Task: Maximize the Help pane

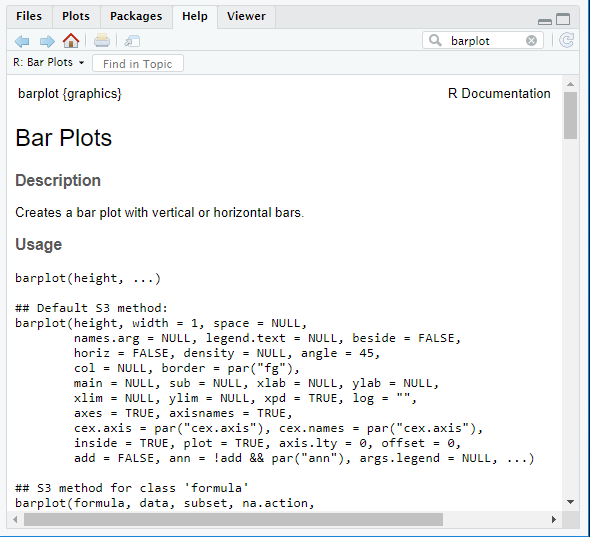Action: tap(563, 19)
